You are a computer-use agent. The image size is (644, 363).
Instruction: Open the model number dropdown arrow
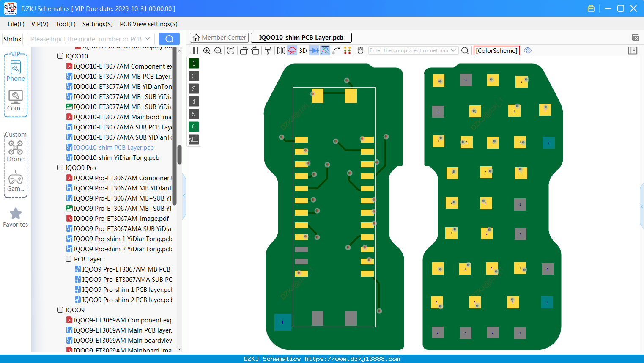tap(148, 39)
